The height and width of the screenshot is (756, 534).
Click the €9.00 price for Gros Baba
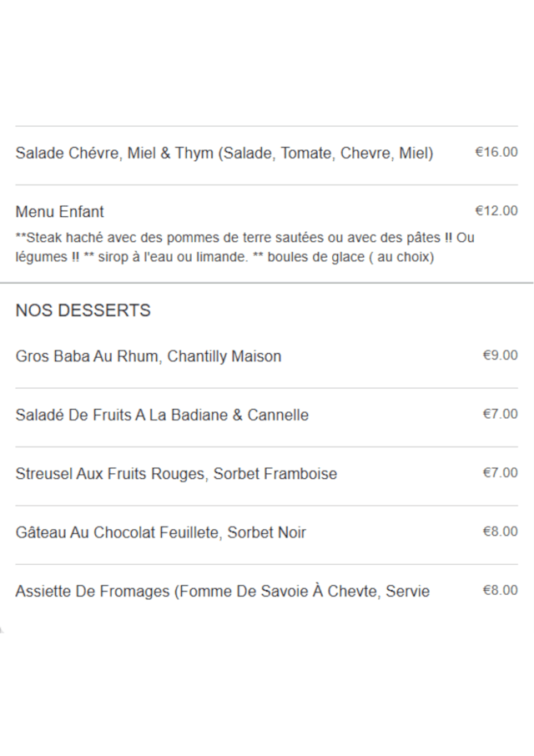point(500,355)
